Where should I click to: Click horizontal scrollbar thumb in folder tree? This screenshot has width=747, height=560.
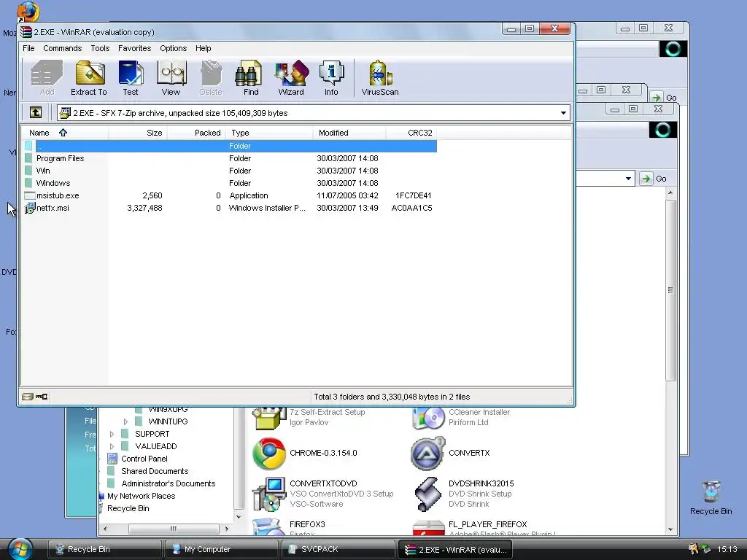(174, 529)
